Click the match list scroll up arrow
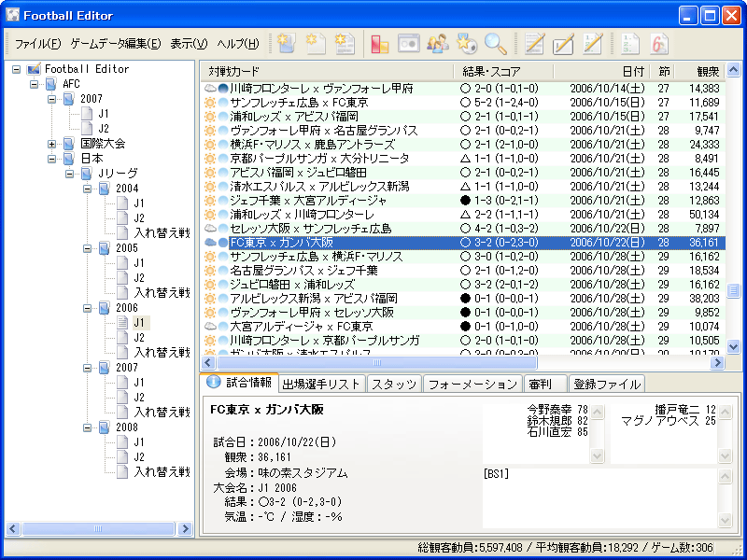 click(733, 71)
